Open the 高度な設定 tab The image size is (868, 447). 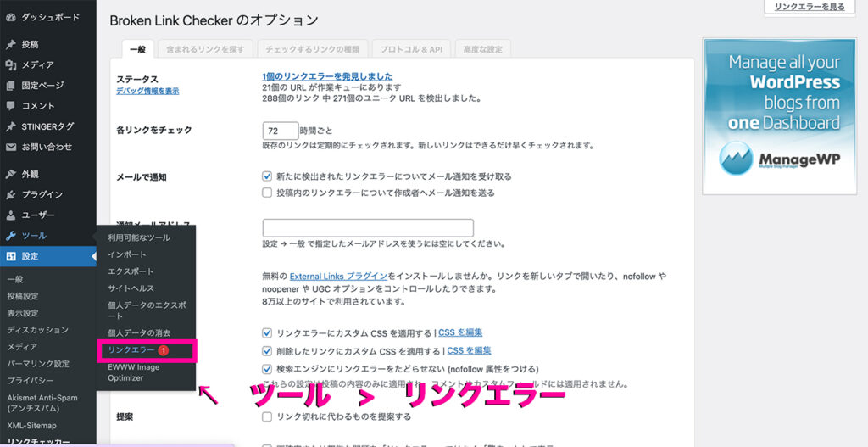pos(482,49)
